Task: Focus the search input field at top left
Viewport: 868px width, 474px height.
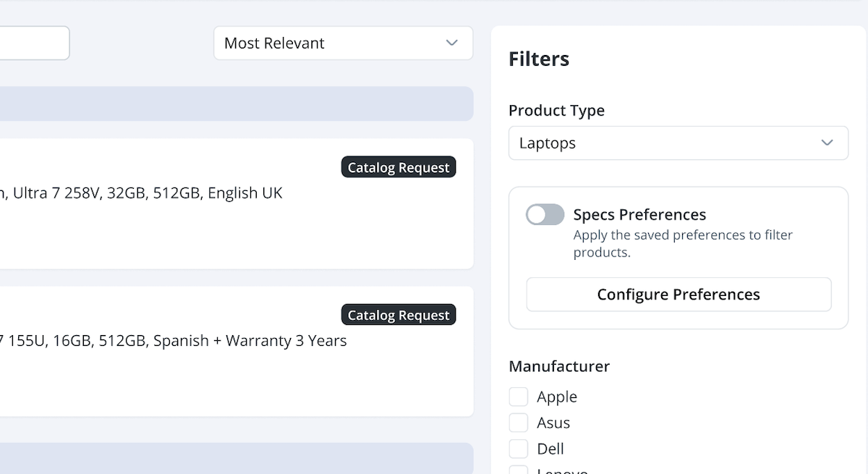Action: [x=33, y=43]
